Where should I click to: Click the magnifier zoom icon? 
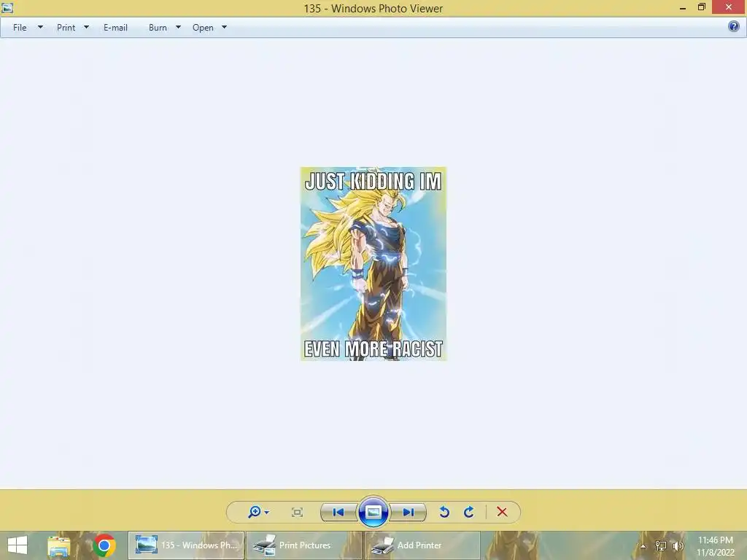click(255, 512)
